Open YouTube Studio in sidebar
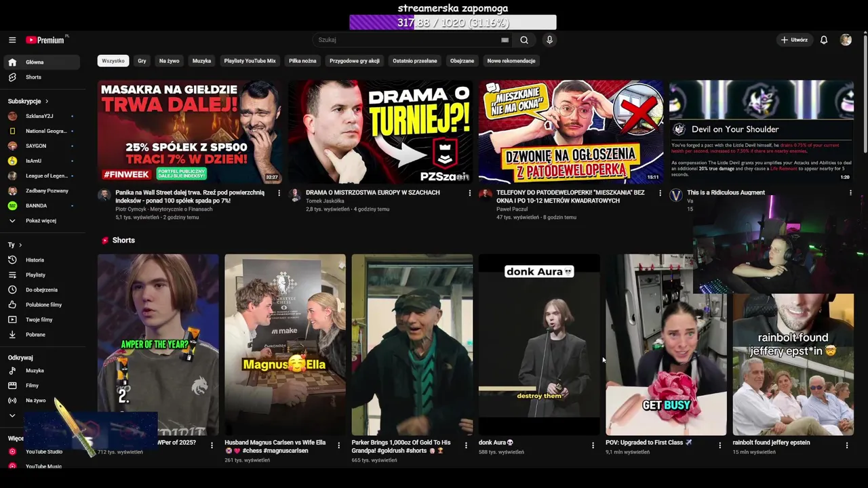The image size is (868, 488). [42, 452]
